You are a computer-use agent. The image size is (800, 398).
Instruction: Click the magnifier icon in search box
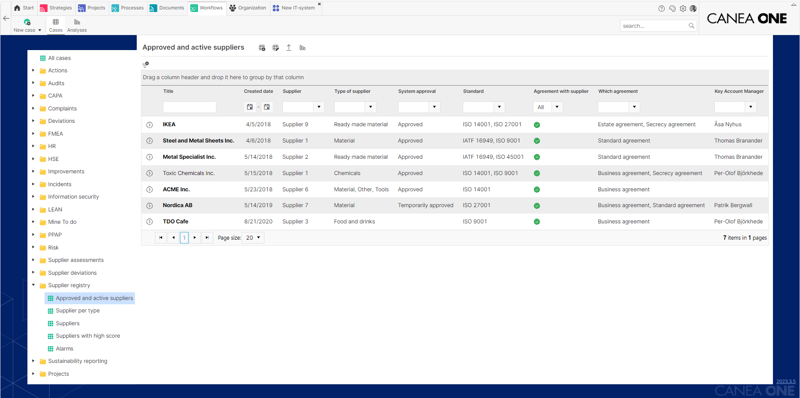691,26
